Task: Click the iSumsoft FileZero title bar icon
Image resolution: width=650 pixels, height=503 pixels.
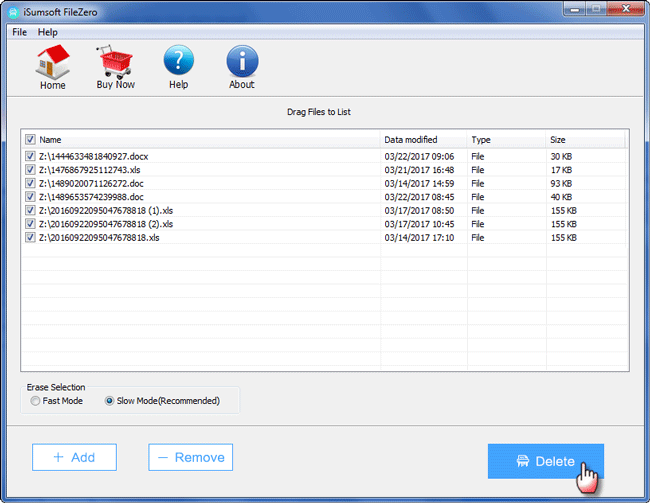Action: 14,12
